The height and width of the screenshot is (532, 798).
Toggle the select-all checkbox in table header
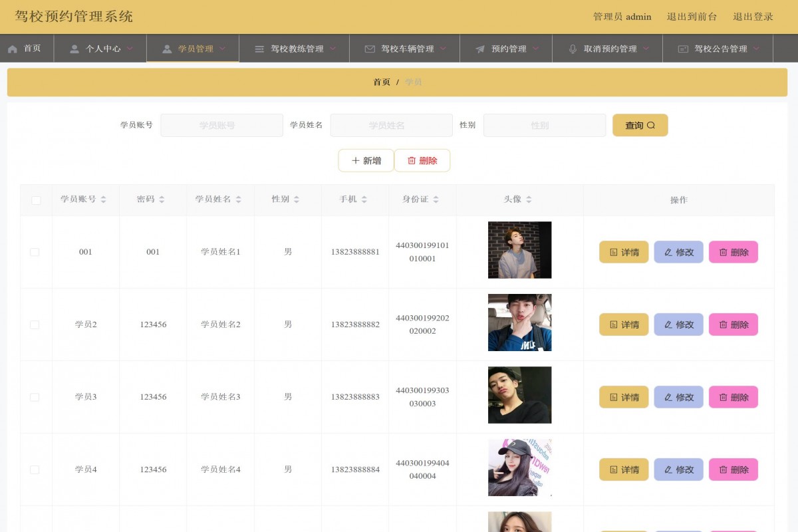[x=35, y=199]
